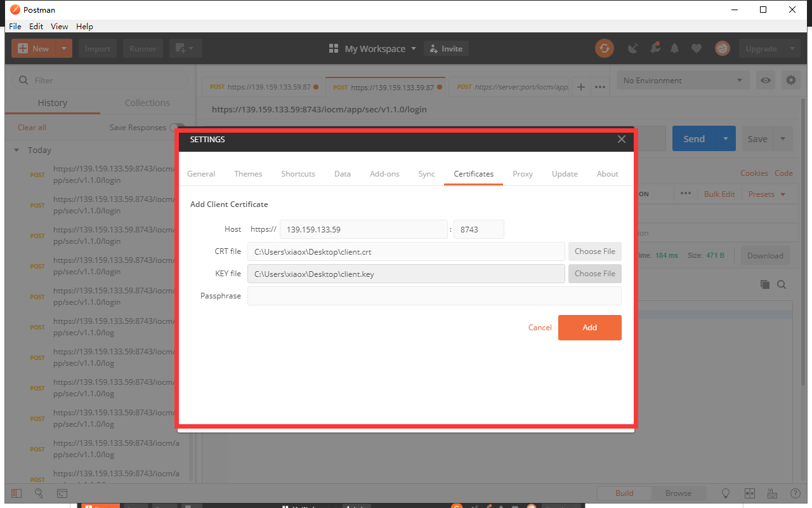Image resolution: width=812 pixels, height=508 pixels.
Task: Click the heart icon in header
Action: [697, 48]
